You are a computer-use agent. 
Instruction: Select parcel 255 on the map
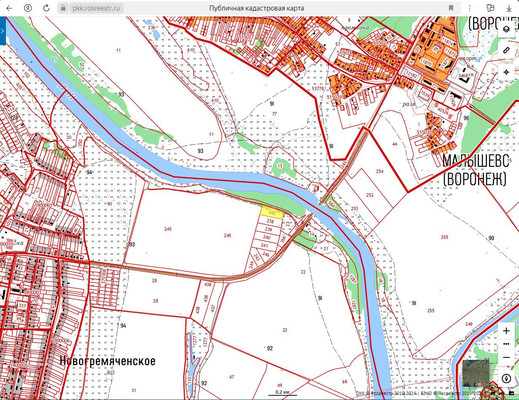tap(444, 237)
